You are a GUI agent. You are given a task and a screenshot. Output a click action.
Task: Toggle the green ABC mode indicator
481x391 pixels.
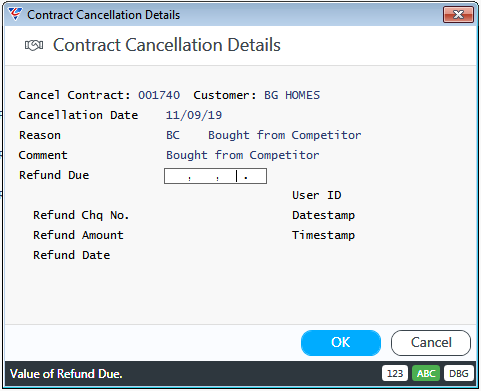click(x=426, y=373)
